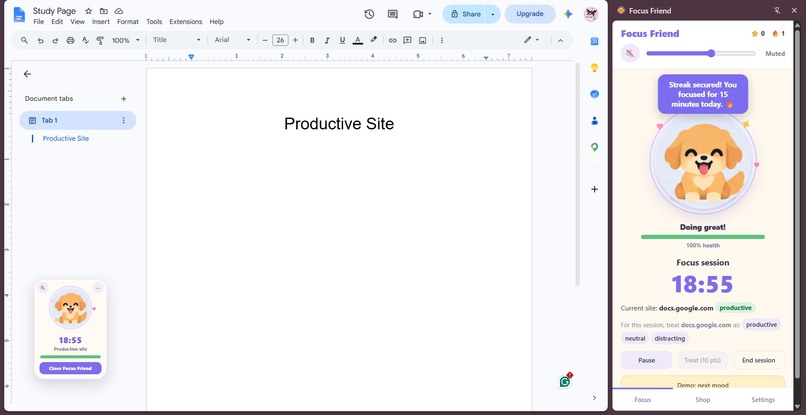Toggle bold formatting
Image resolution: width=806 pixels, height=415 pixels.
click(312, 40)
